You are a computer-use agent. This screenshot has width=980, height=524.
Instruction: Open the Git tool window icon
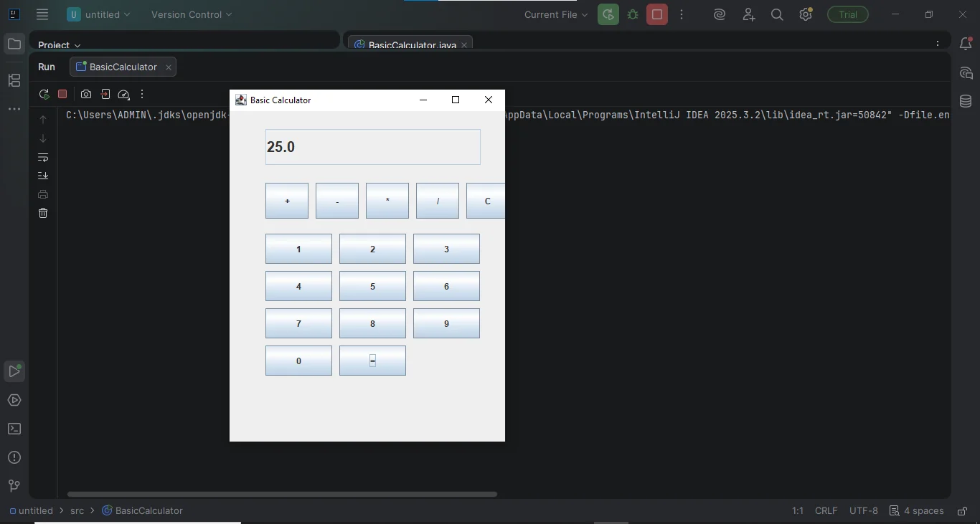click(x=14, y=486)
